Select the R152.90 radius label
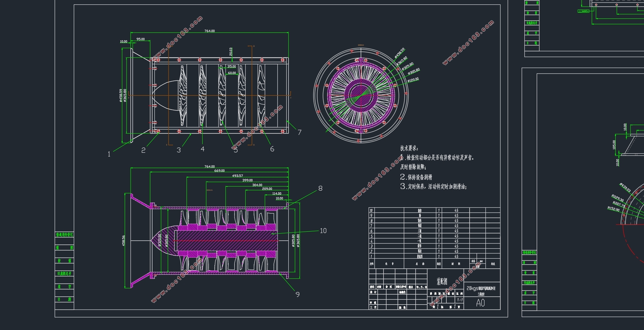The image size is (644, 330). (614, 209)
